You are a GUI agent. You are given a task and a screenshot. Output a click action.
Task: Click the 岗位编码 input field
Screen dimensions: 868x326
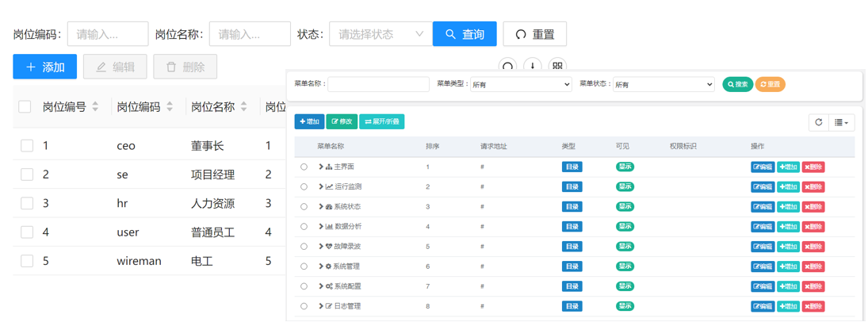click(x=108, y=34)
